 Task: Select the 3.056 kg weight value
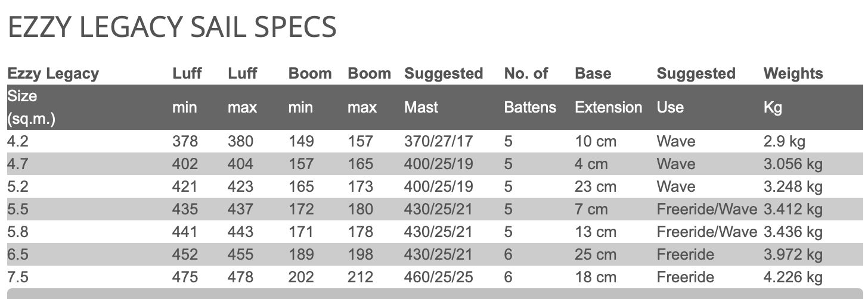(793, 164)
